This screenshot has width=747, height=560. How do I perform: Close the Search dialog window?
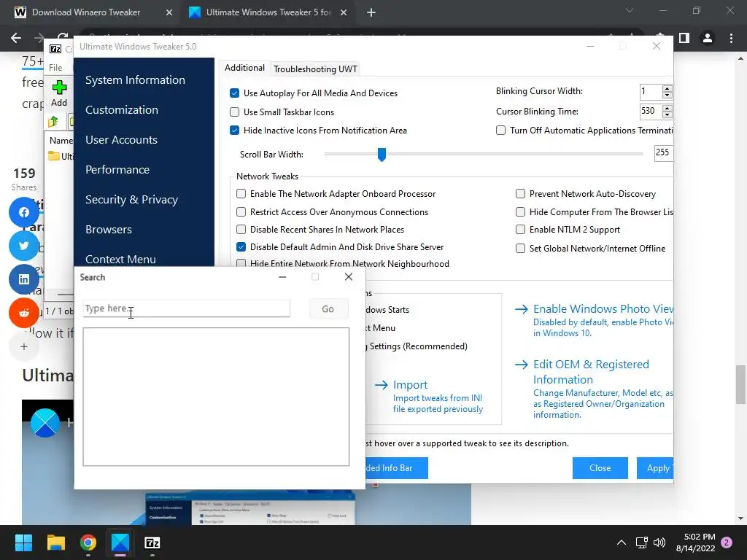pyautogui.click(x=349, y=277)
